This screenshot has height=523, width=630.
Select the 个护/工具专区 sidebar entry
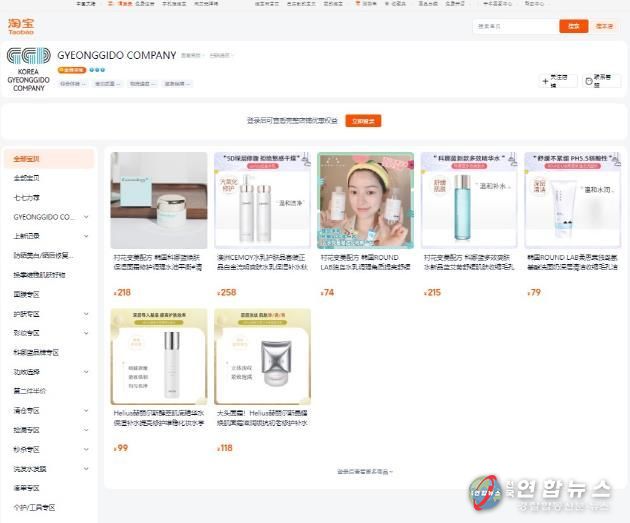(34, 507)
